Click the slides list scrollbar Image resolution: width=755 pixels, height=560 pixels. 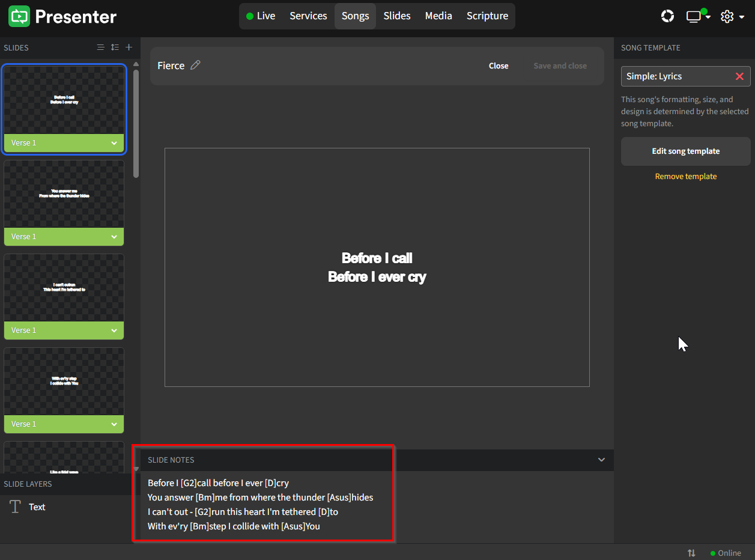[136, 124]
